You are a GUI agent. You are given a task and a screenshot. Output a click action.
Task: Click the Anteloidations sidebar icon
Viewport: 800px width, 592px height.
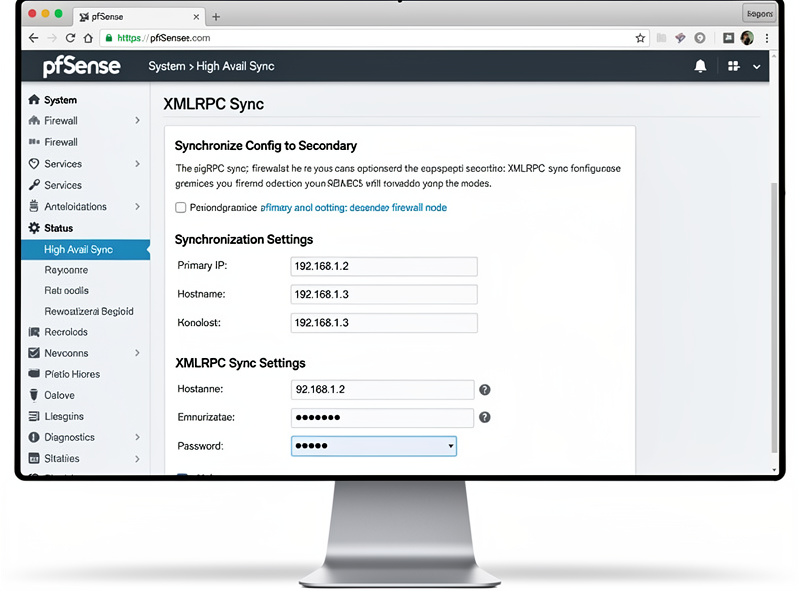(x=34, y=206)
